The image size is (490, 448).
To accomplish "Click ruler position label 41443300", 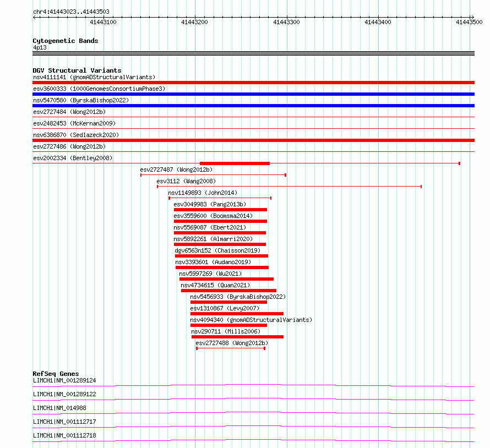I will (286, 22).
